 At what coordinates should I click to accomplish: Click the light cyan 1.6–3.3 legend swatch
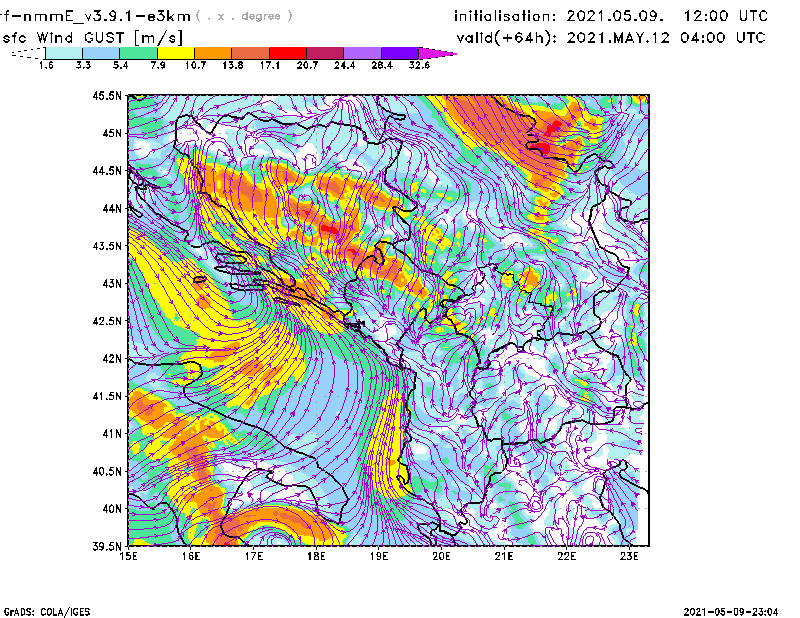pos(64,53)
